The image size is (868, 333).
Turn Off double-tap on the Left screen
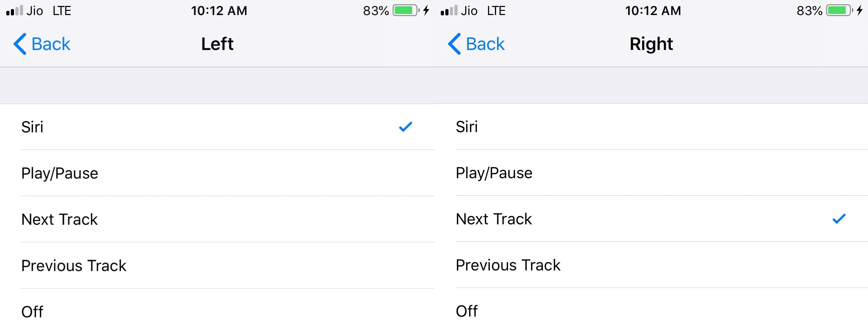[217, 311]
